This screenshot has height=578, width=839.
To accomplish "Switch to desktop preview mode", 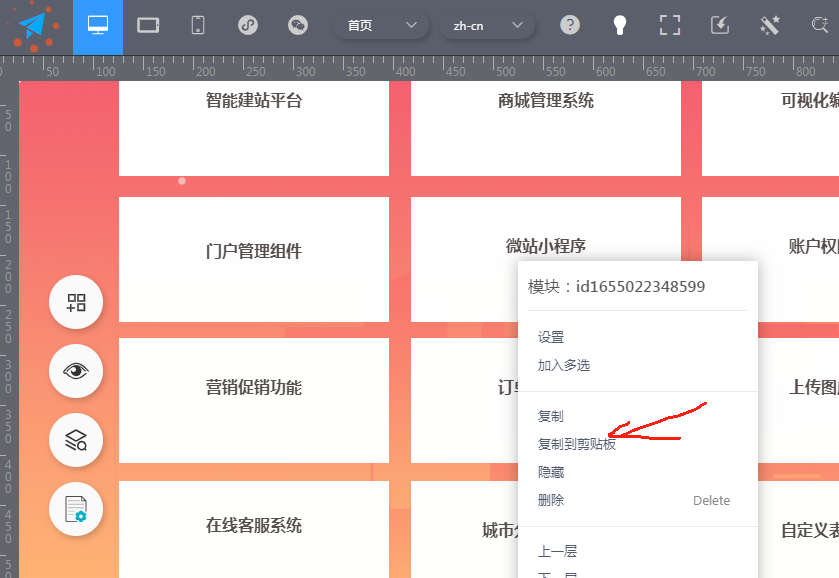I will (98, 26).
